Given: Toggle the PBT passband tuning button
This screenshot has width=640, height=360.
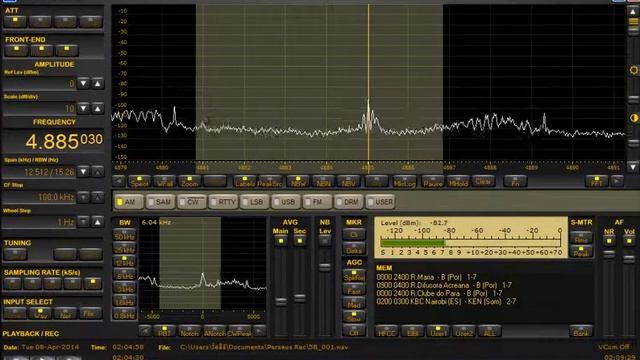Looking at the screenshot, I should pos(164,331).
